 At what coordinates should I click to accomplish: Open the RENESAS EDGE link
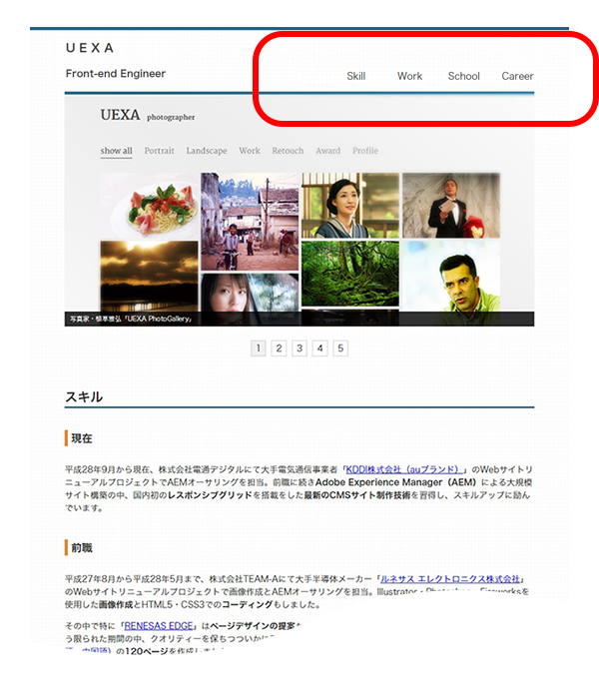[159, 625]
